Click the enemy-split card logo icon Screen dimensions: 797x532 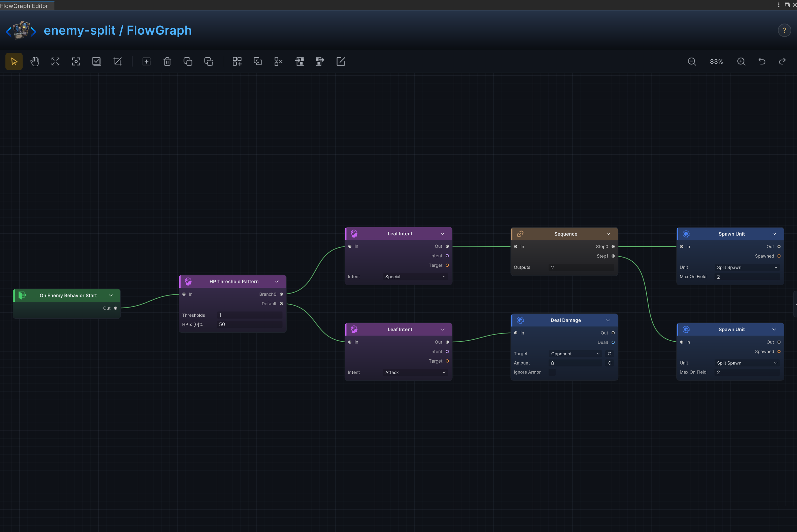tap(21, 30)
